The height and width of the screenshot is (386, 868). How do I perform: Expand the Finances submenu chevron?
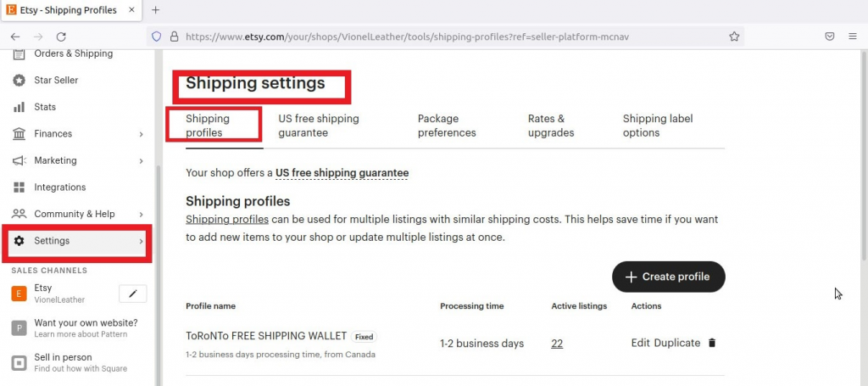[142, 134]
